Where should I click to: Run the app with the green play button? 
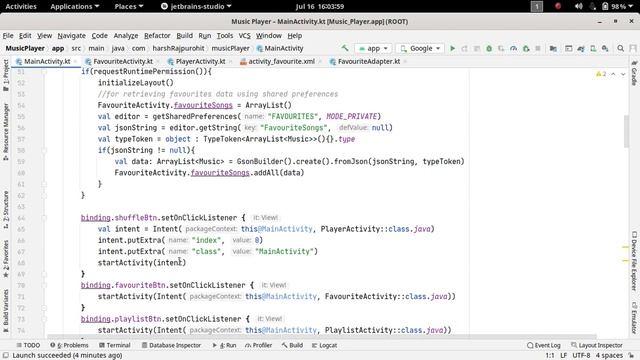[452, 48]
